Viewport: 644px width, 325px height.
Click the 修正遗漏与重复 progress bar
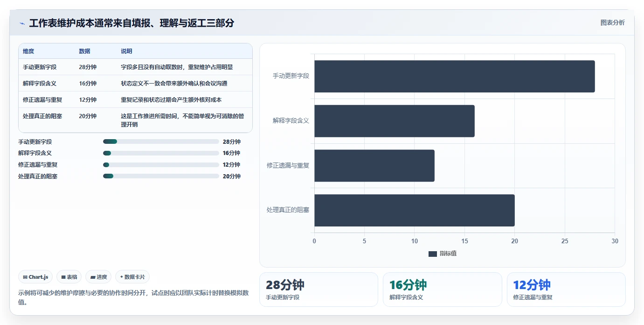[x=161, y=165]
